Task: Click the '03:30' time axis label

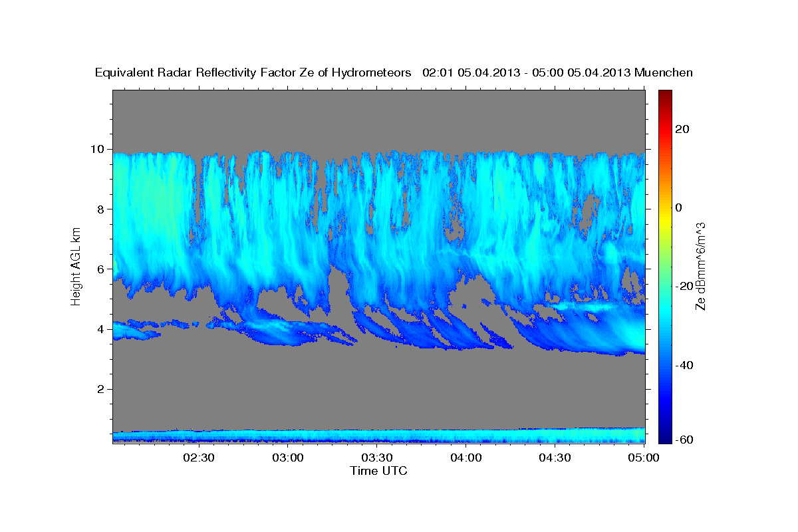Action: (x=377, y=458)
